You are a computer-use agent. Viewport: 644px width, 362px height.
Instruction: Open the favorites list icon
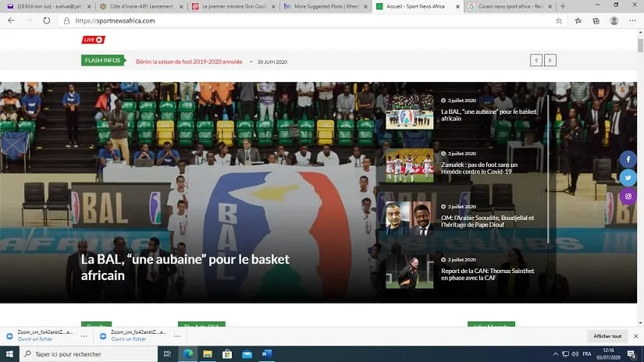[x=578, y=20]
